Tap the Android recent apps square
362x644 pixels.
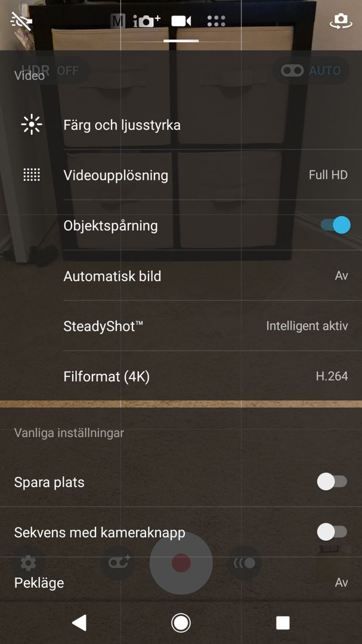click(x=283, y=623)
